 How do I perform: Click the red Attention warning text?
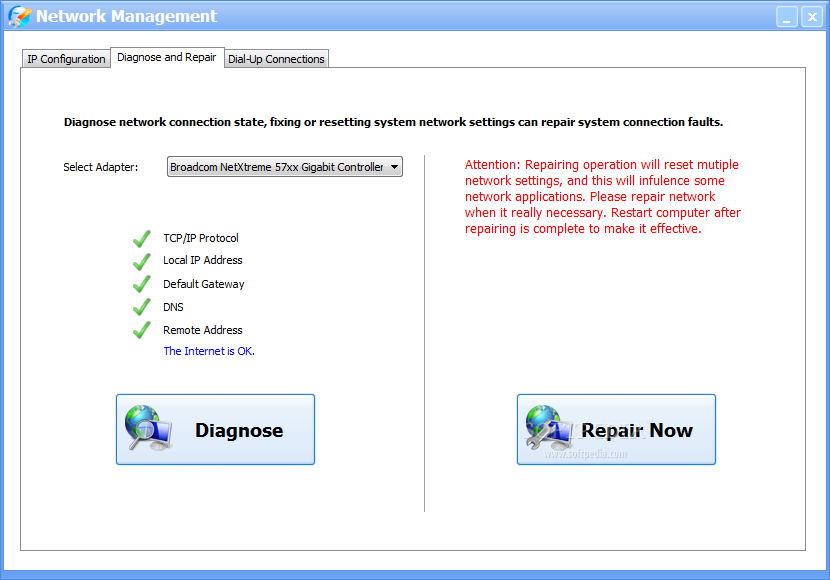(x=602, y=196)
